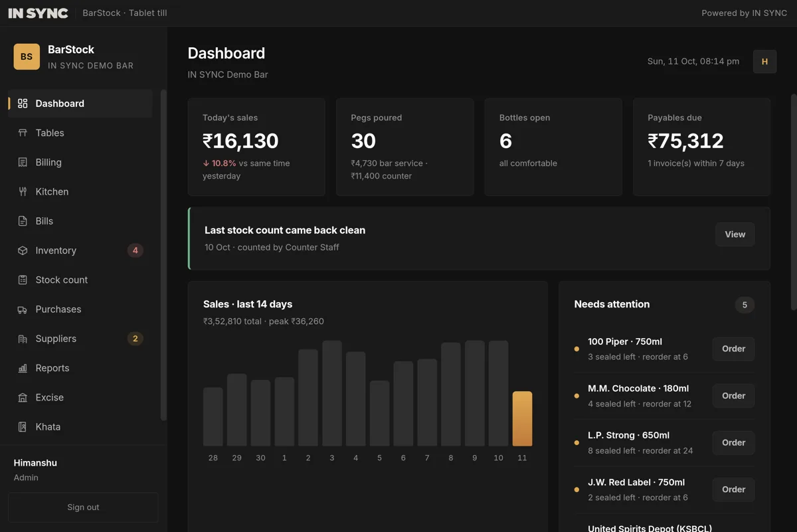797x532 pixels.
Task: Click the Payables due card
Action: (x=701, y=147)
